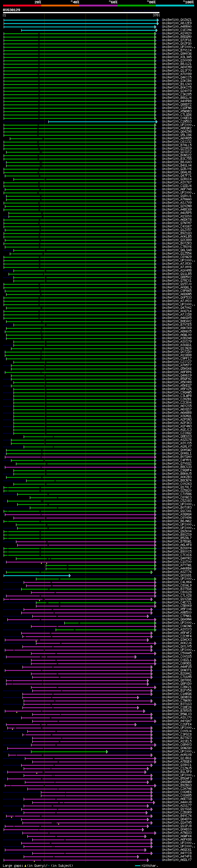Select the UniRef100_C1DFN6 label
The height and width of the screenshot is (868, 197).
[x=177, y=108]
